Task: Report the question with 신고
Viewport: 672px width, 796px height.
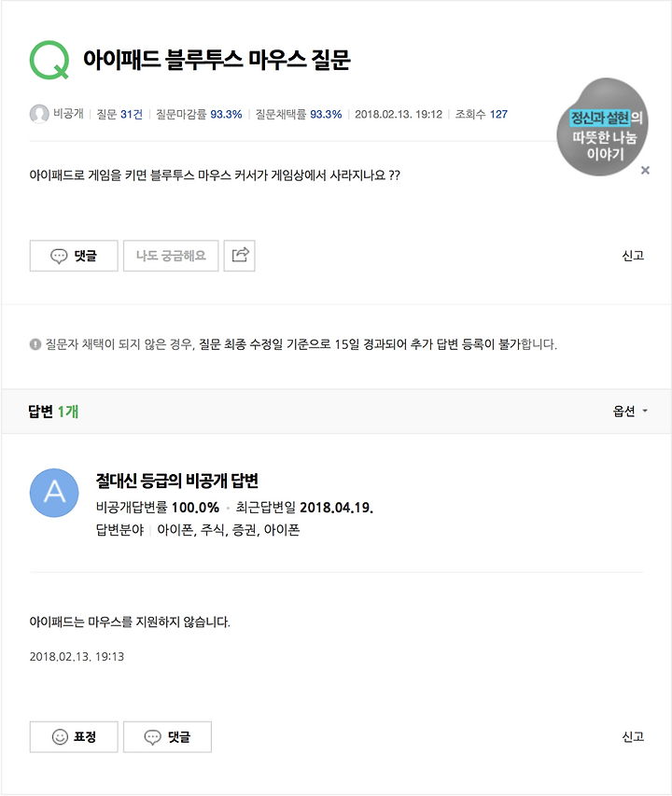Action: click(633, 256)
